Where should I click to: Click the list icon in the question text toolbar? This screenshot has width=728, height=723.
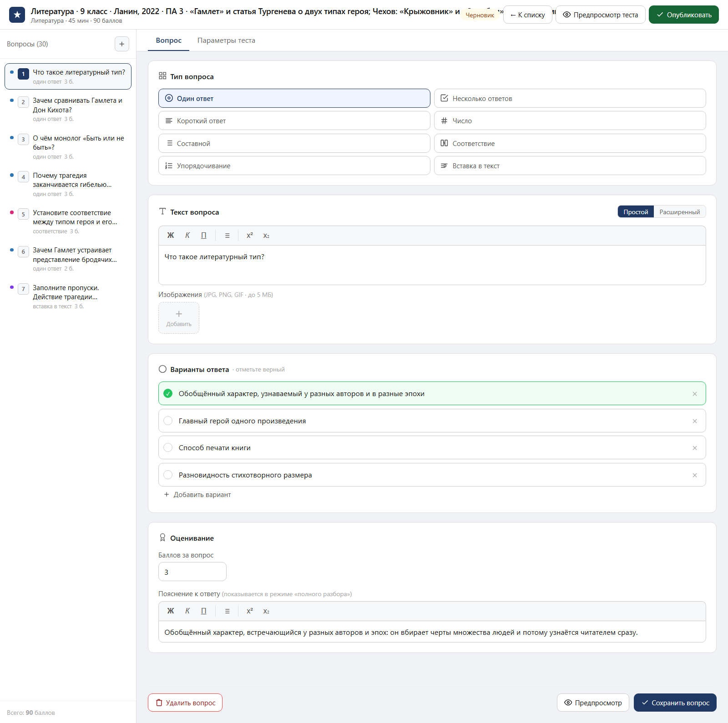pyautogui.click(x=227, y=236)
